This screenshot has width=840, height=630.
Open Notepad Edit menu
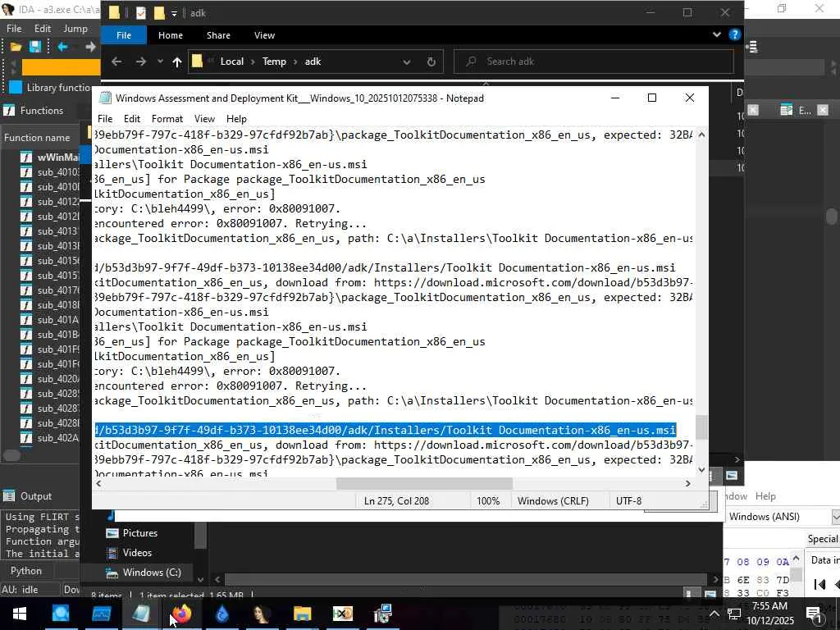(132, 119)
